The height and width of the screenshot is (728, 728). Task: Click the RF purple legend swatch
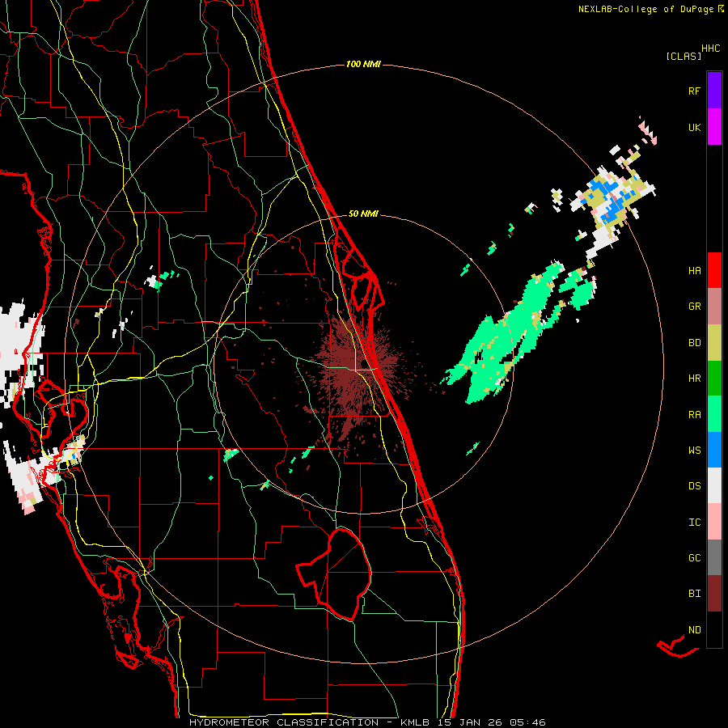click(x=714, y=91)
